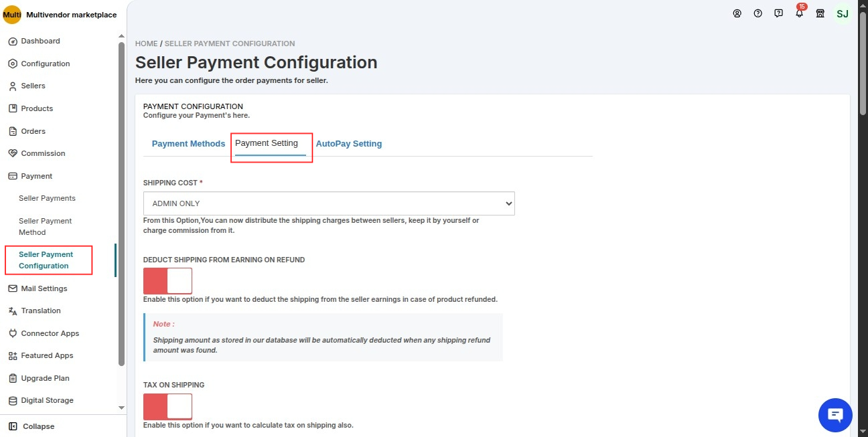868x437 pixels.
Task: Click the SJ profile avatar
Action: 842,13
